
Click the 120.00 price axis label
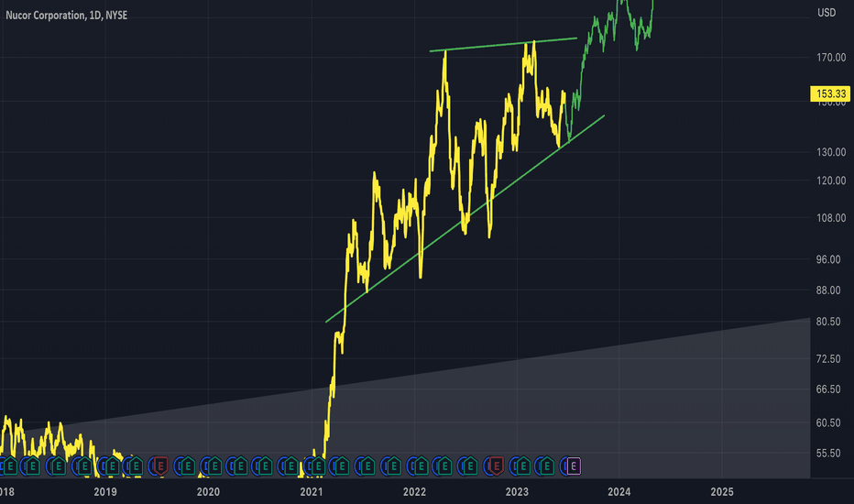(x=831, y=181)
